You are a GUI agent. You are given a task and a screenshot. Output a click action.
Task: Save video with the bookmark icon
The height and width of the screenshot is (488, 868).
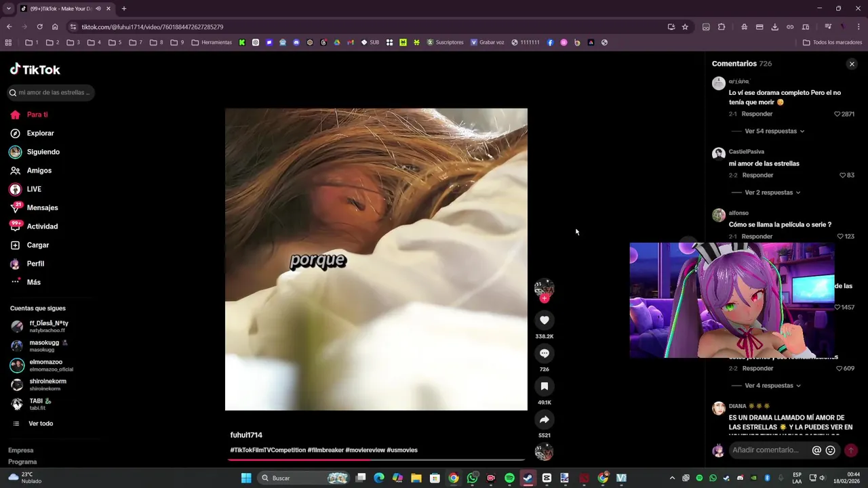[544, 386]
